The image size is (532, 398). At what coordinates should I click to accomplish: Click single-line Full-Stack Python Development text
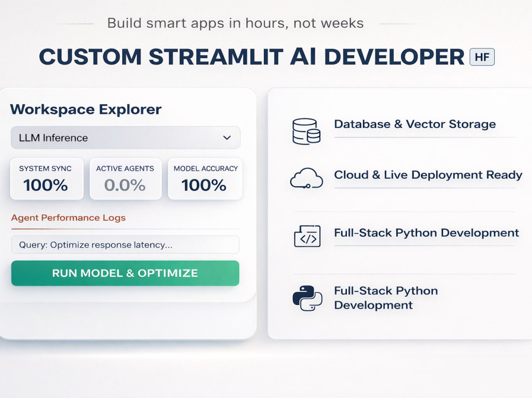(x=427, y=233)
